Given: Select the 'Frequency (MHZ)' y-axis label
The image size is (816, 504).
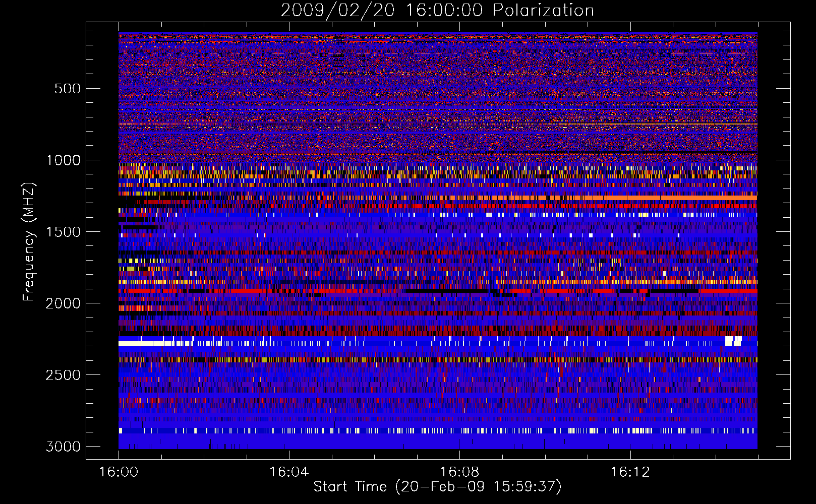Looking at the screenshot, I should coord(29,242).
